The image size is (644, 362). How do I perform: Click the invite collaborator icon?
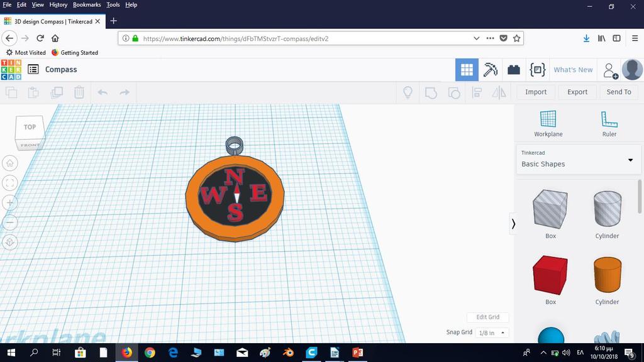610,70
